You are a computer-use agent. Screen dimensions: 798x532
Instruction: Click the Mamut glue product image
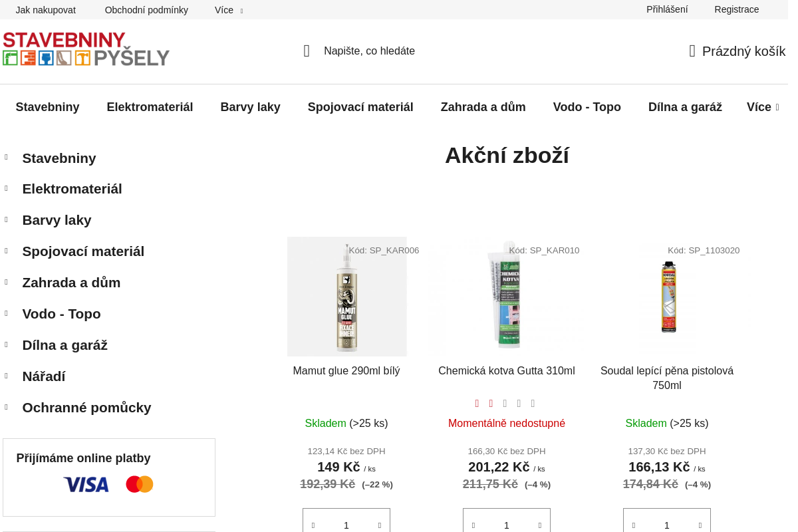pos(346,297)
